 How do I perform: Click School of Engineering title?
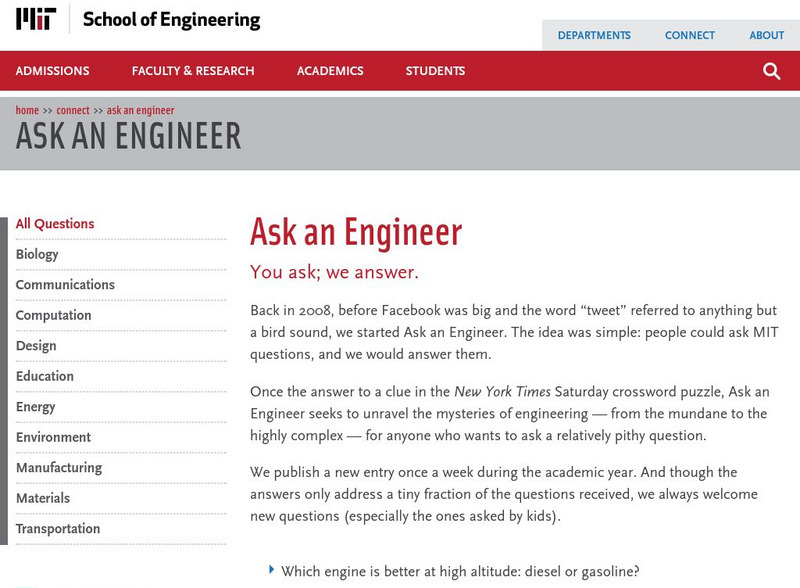171,20
